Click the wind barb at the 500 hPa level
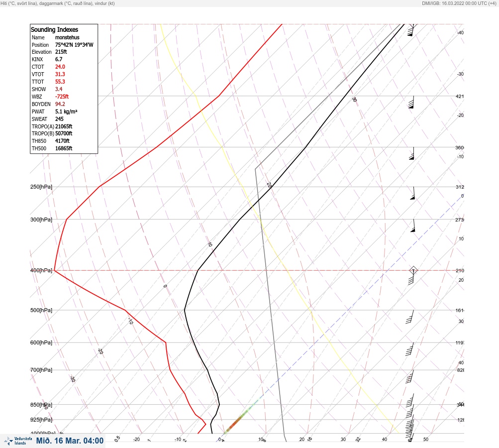 (410, 317)
